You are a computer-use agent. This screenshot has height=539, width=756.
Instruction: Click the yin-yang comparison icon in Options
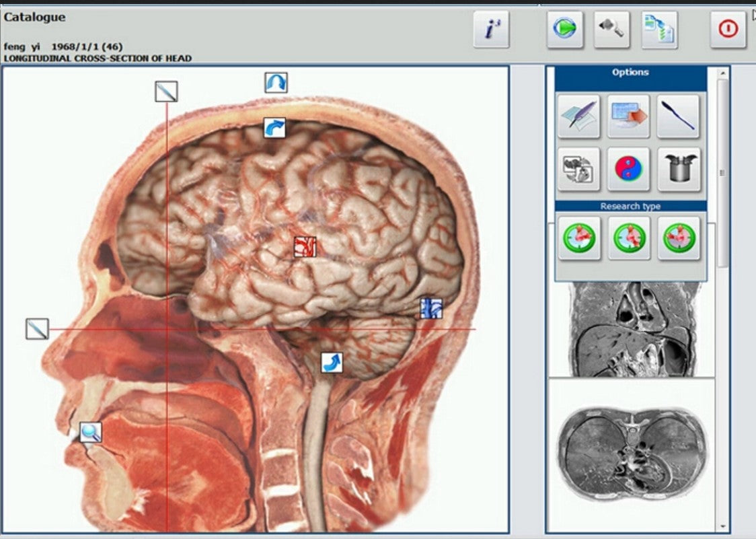(629, 169)
